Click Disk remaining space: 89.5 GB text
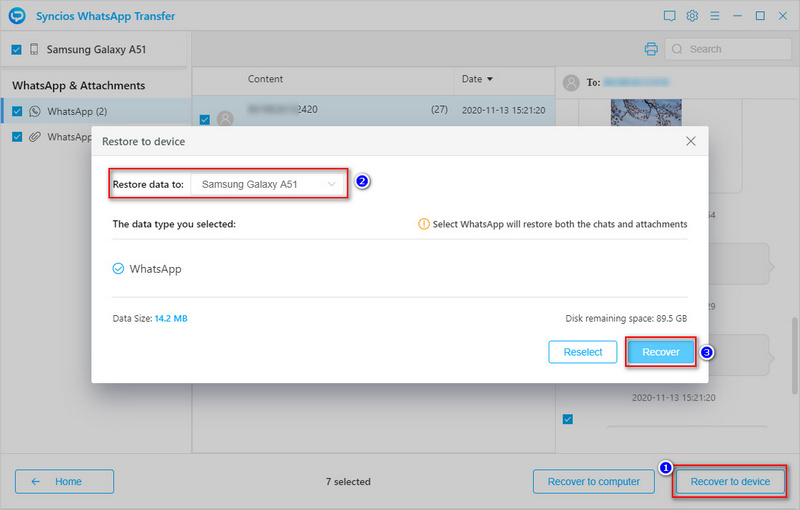800x510 pixels. tap(626, 318)
